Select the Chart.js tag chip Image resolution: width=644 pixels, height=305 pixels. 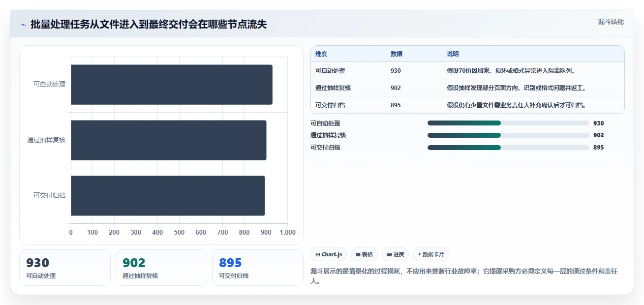(x=329, y=254)
